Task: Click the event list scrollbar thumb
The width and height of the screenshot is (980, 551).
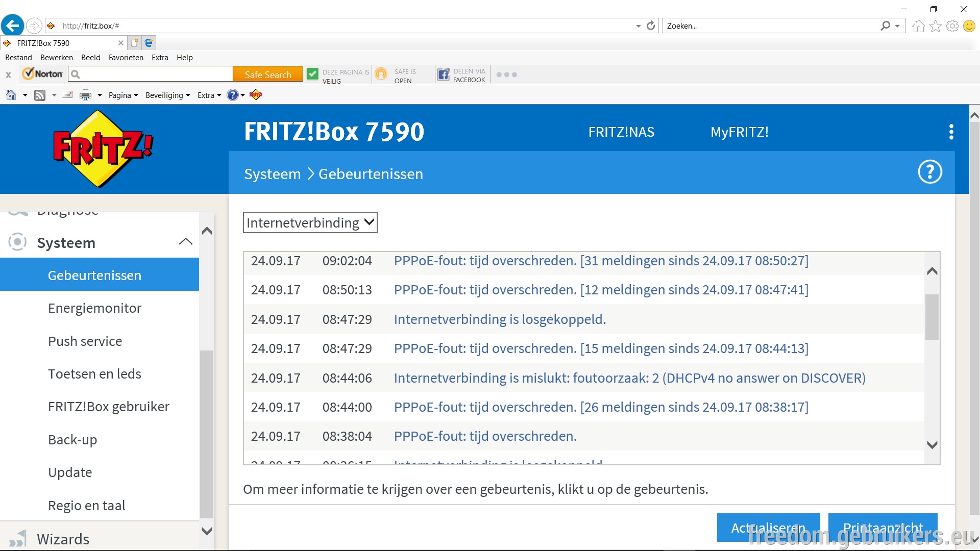Action: coord(932,317)
